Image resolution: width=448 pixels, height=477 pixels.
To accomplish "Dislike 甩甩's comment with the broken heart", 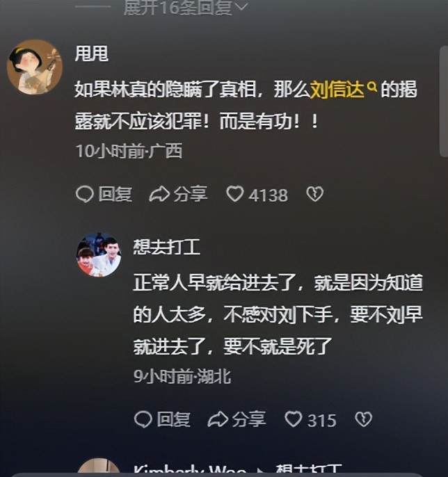I will click(x=314, y=194).
